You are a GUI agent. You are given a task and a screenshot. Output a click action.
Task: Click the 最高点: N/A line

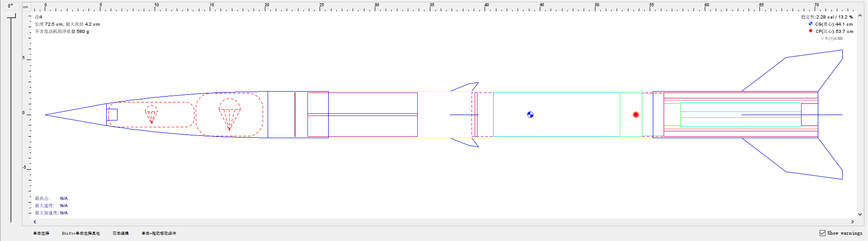point(51,199)
